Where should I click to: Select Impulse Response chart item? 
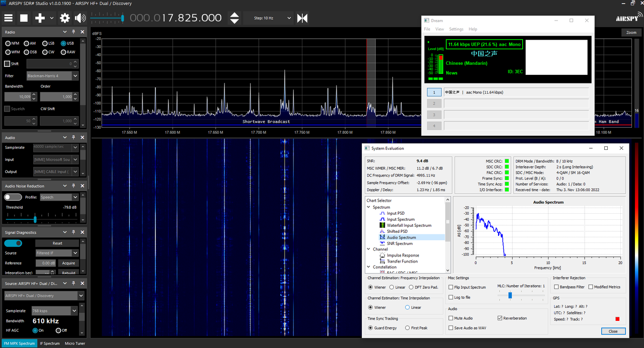tap(403, 255)
